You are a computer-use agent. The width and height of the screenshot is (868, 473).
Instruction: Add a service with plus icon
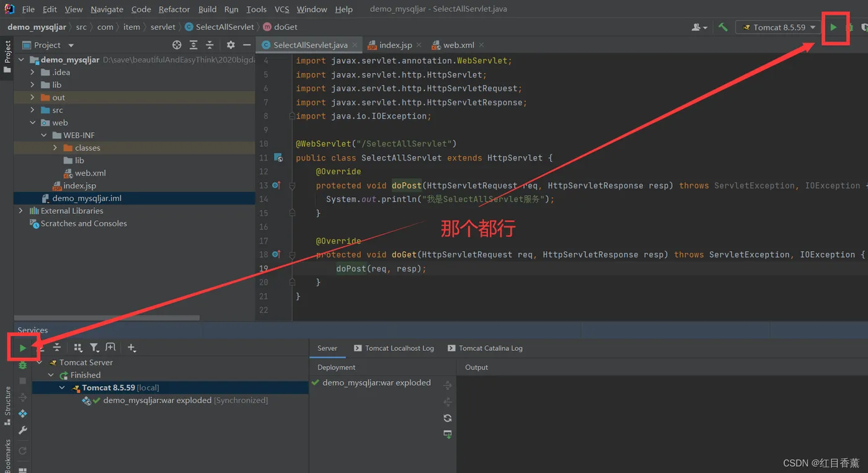131,348
